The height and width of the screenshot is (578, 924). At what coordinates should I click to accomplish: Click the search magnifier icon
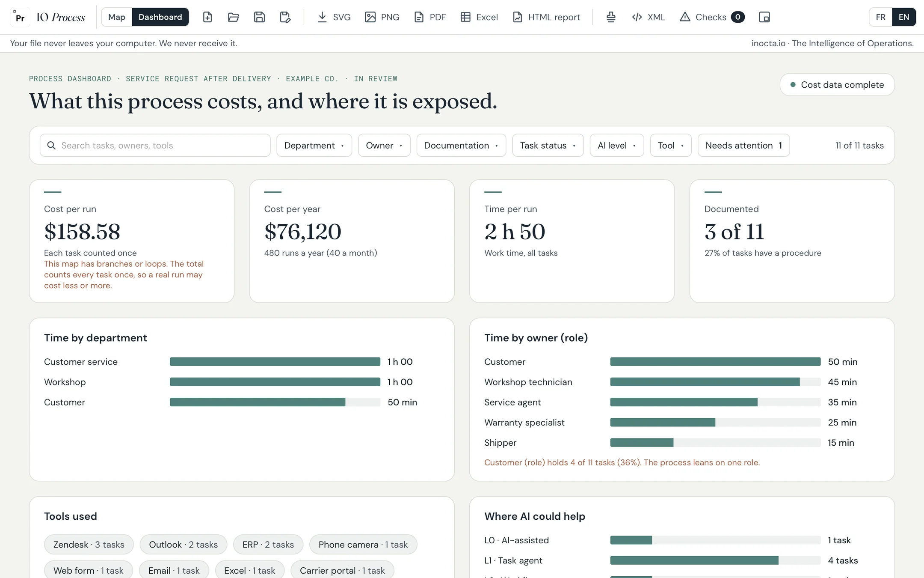point(51,146)
